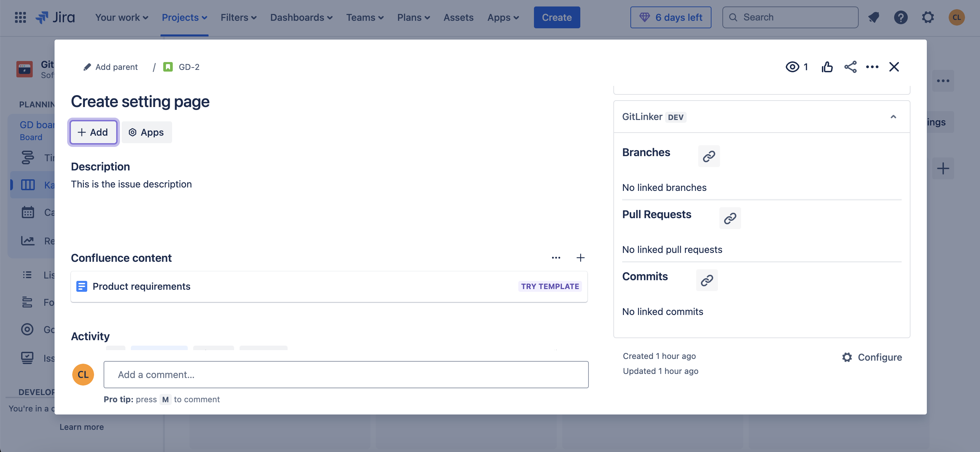Open the issue actions three-dots menu
Viewport: 980px width, 452px height.
(872, 67)
